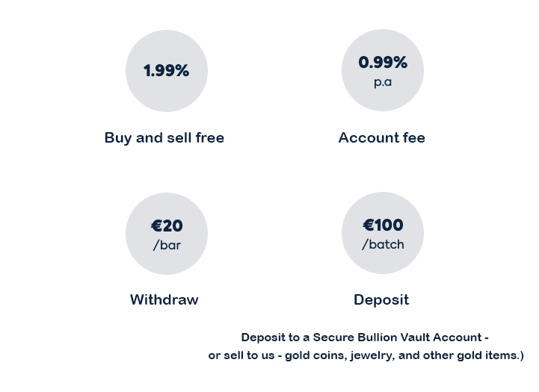
Task: Select the 0.99% p.a circle badge
Action: [x=382, y=71]
